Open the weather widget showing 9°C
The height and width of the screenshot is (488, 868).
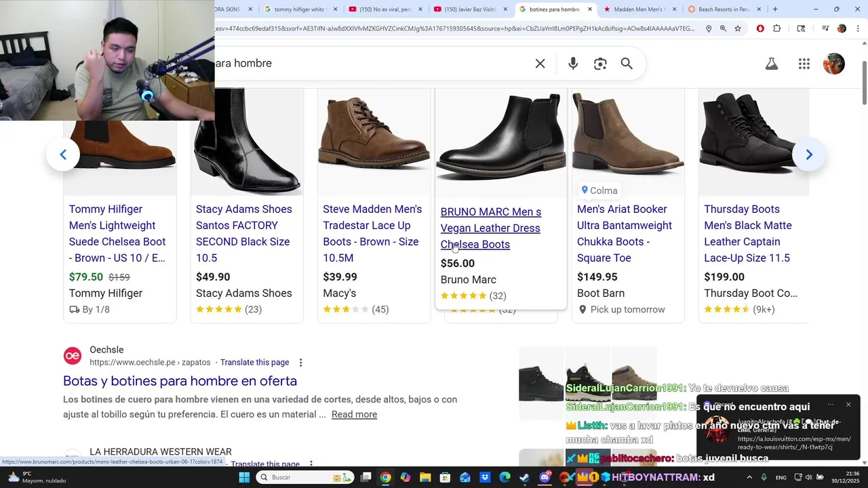click(x=36, y=477)
